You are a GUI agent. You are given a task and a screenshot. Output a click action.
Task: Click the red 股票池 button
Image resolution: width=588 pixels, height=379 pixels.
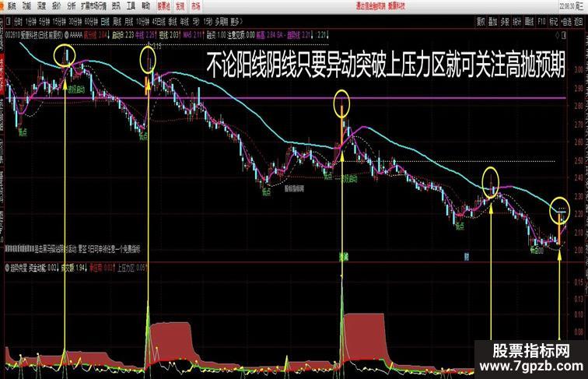tap(164, 6)
